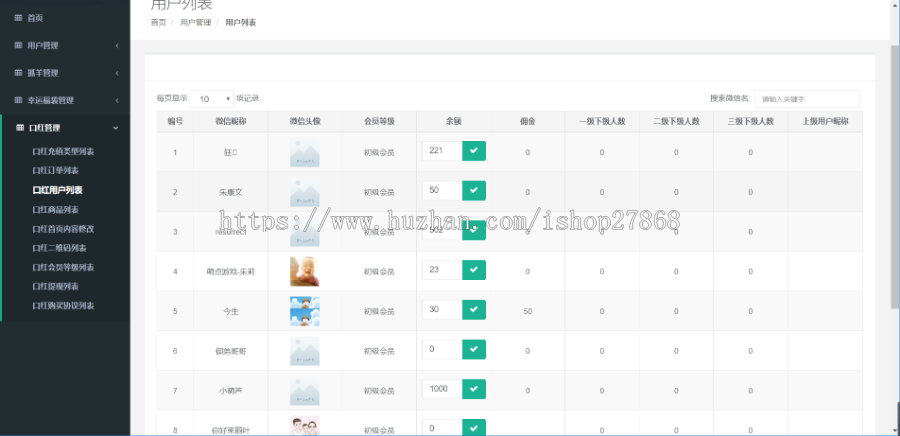Open the records-per-page dropdown showing 10
The height and width of the screenshot is (436, 900).
(x=212, y=99)
